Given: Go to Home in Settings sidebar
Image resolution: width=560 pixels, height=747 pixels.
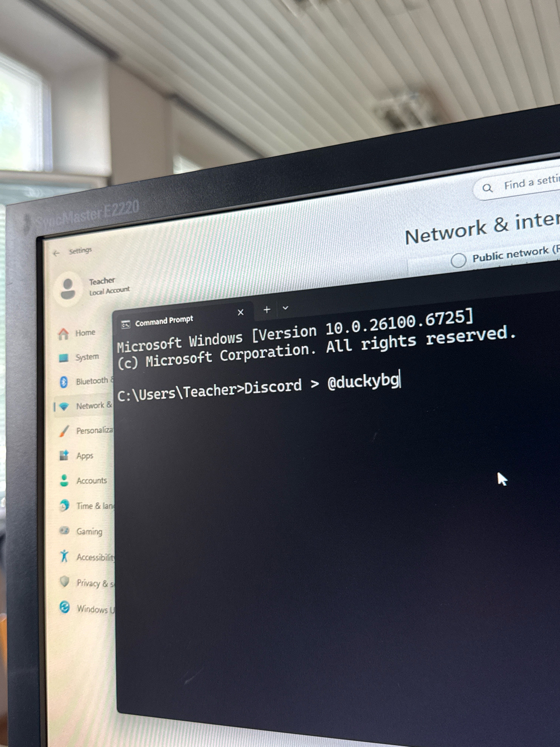Looking at the screenshot, I should pyautogui.click(x=77, y=333).
